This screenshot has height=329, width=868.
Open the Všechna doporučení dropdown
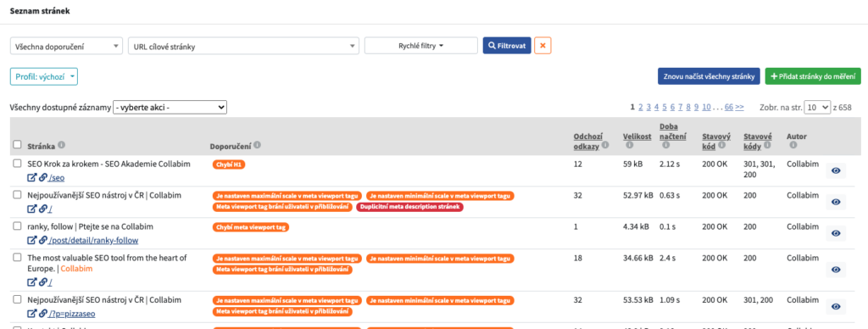point(66,47)
